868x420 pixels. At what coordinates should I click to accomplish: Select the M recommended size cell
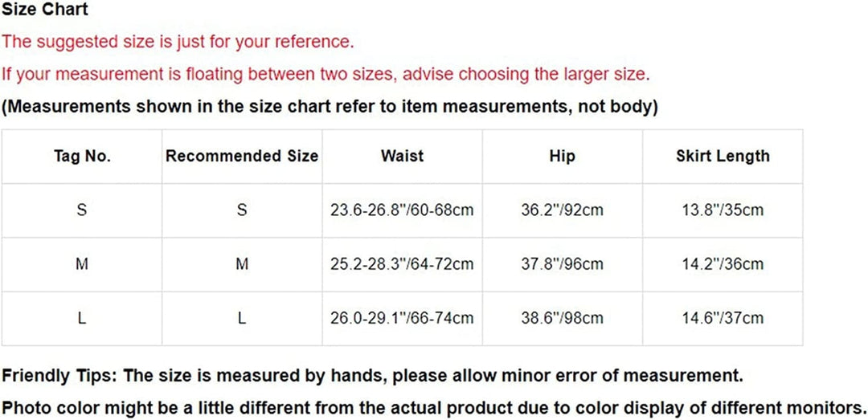(x=242, y=264)
